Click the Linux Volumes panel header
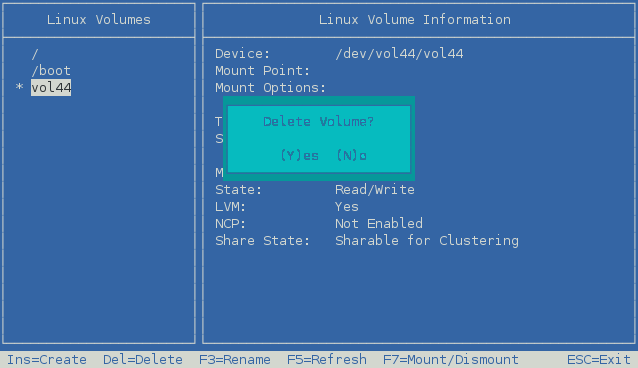 tap(99, 20)
